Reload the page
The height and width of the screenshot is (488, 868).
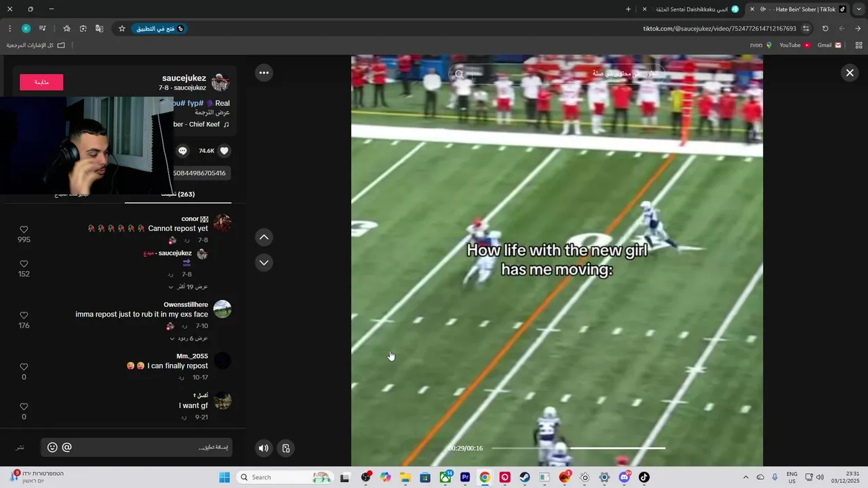[825, 28]
